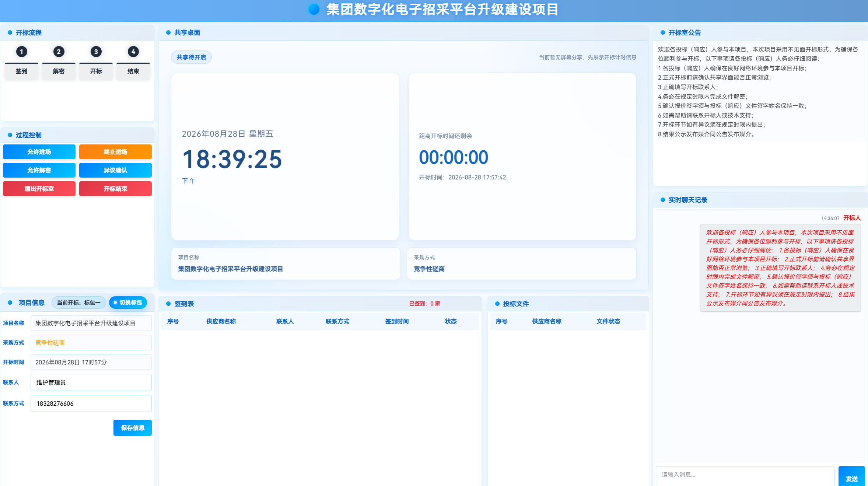Click the 联系人 column header in 签到表
Viewport: 868px width, 486px height.
285,321
